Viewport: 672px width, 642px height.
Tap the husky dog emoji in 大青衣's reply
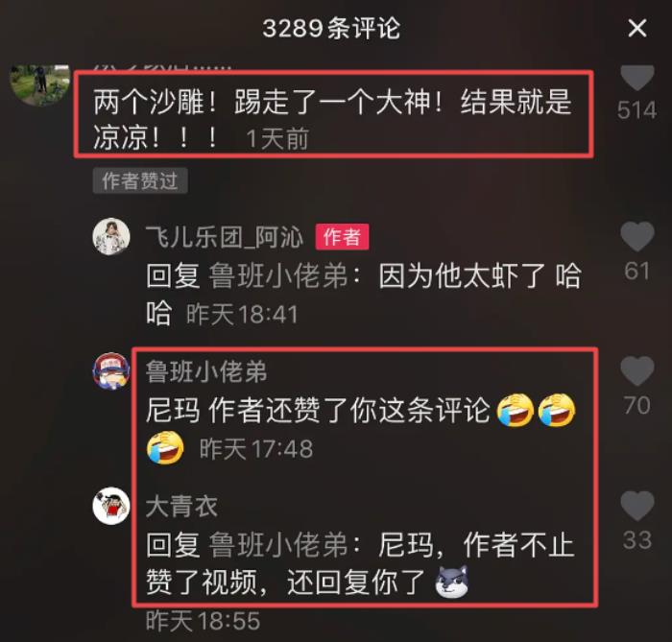(x=452, y=583)
